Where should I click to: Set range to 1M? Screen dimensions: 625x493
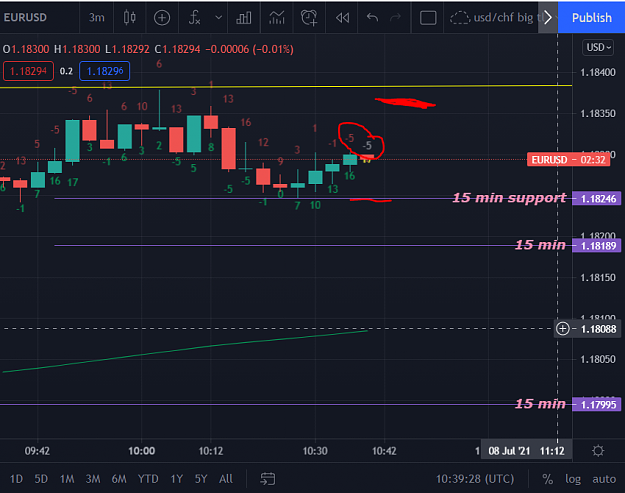point(67,479)
